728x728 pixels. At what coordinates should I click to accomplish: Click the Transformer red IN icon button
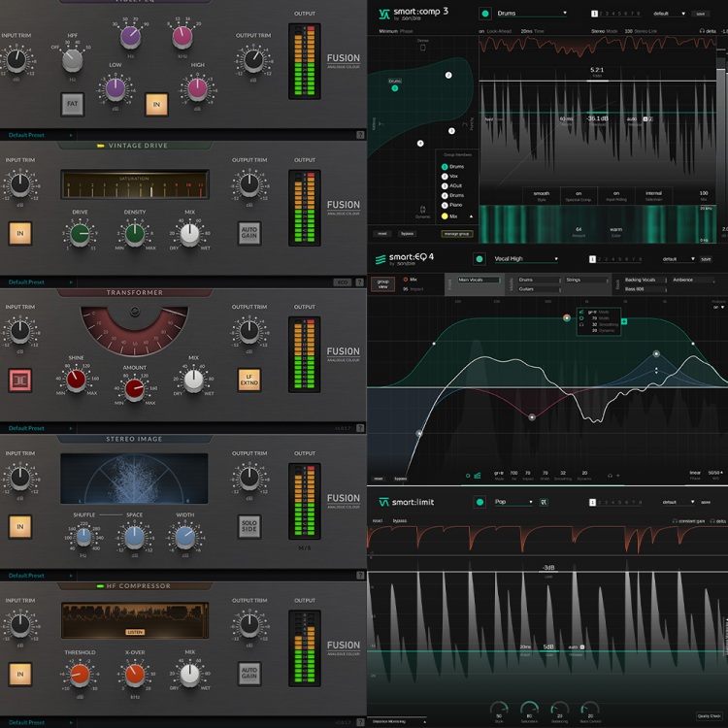tap(19, 380)
